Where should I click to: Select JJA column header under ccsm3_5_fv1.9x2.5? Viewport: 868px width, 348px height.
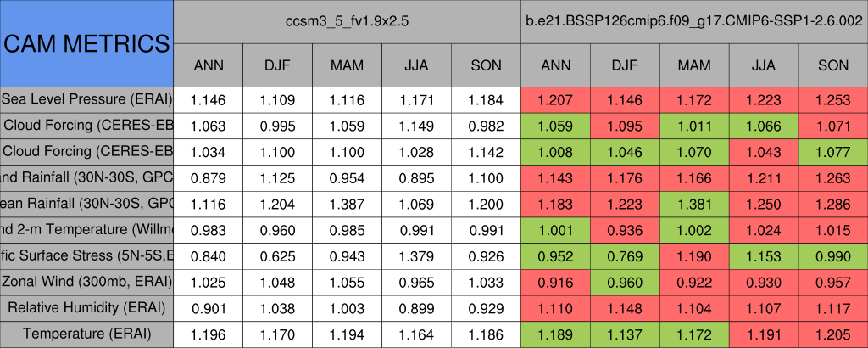(x=416, y=65)
